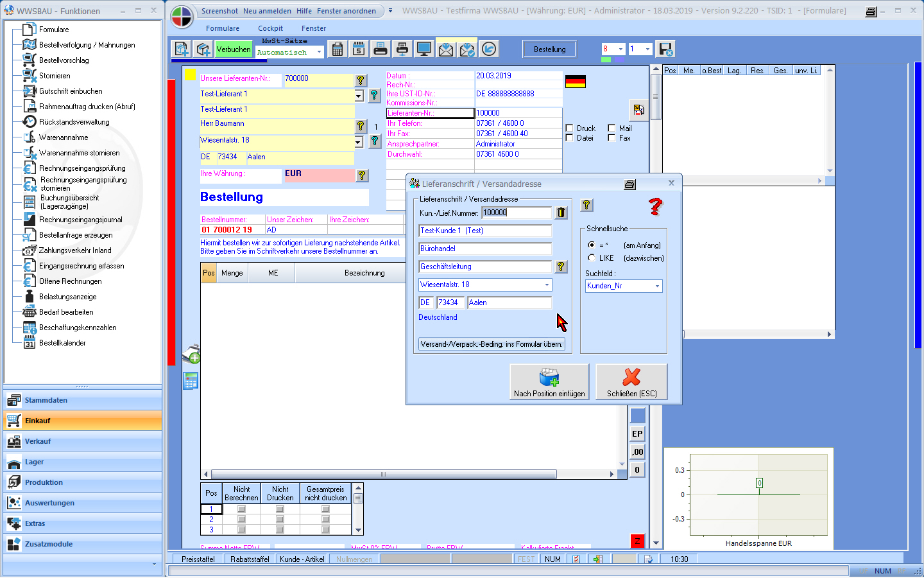
Task: Open the Cockpit menu
Action: point(270,28)
